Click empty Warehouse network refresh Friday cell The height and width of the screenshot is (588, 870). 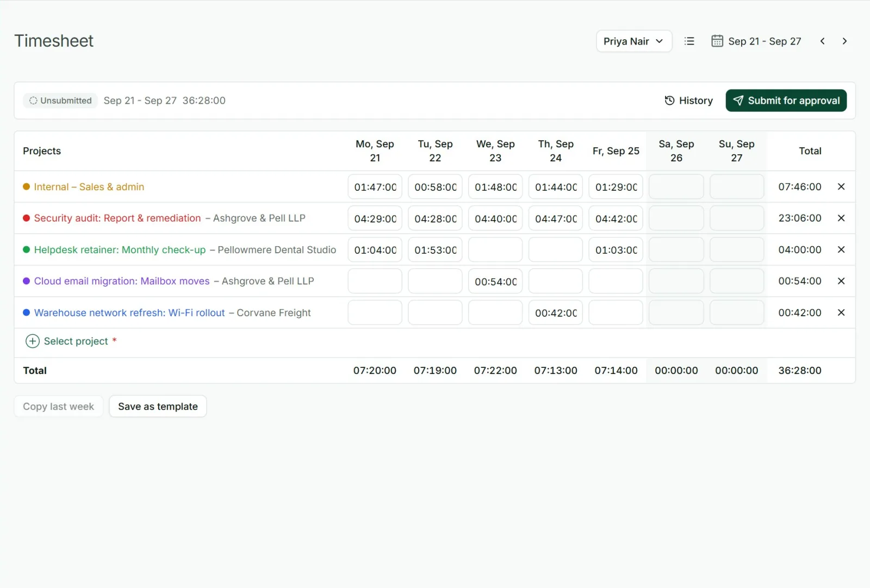[616, 313]
